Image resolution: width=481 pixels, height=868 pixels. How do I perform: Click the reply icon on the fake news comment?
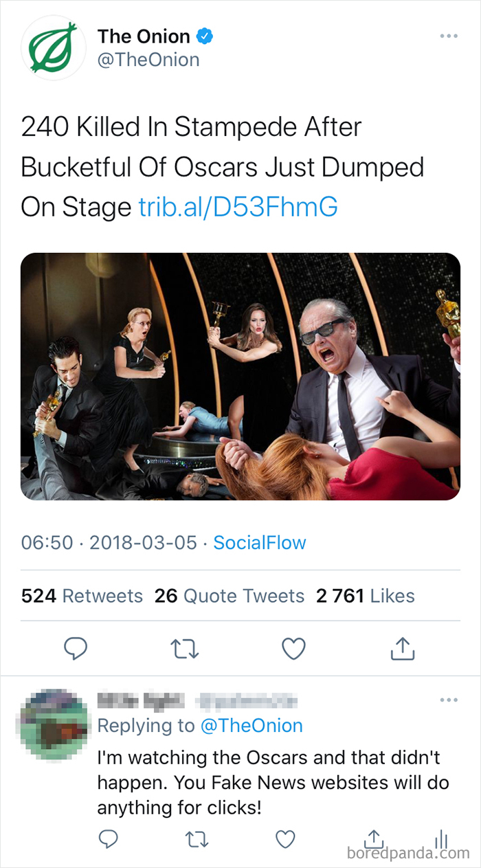(108, 838)
